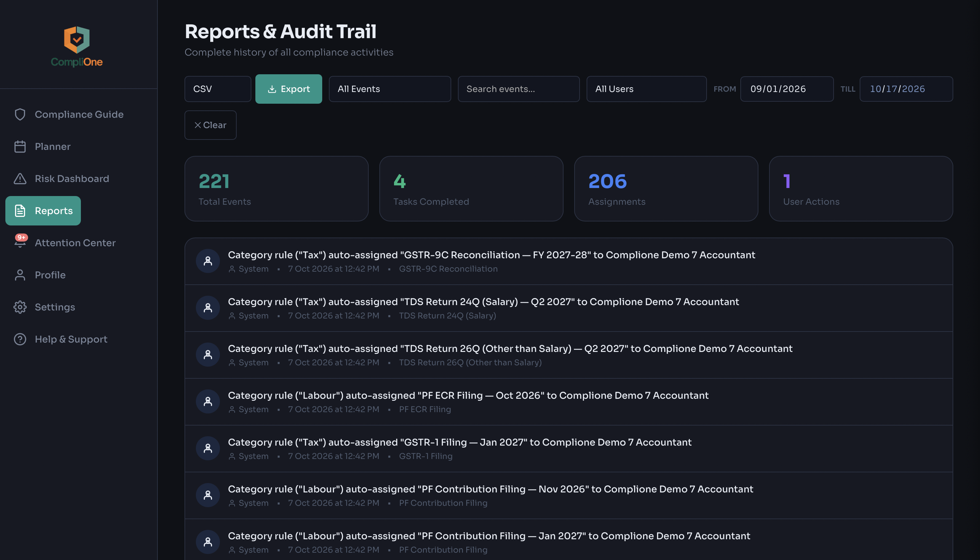Open the TILL date picker 10/17/2026
The image size is (980, 560).
(x=906, y=89)
